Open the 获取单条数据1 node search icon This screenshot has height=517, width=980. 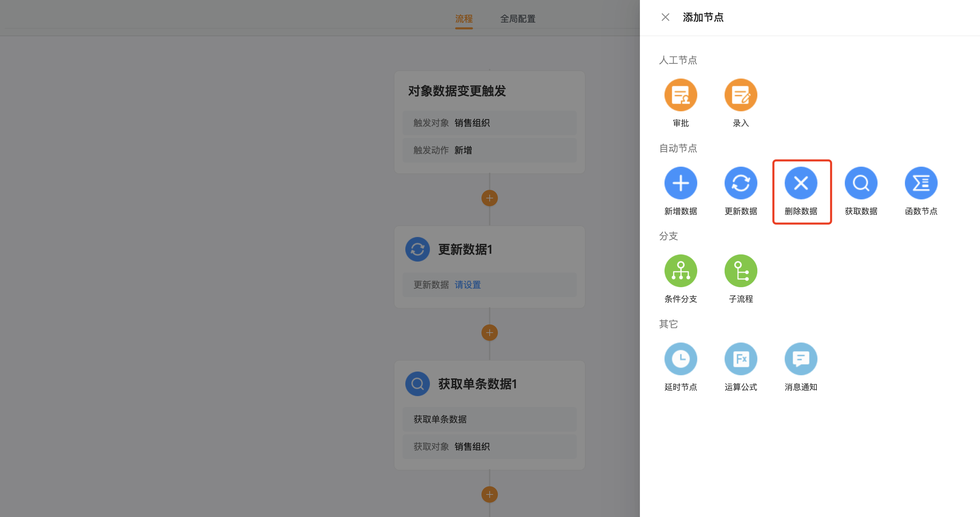[x=417, y=384]
